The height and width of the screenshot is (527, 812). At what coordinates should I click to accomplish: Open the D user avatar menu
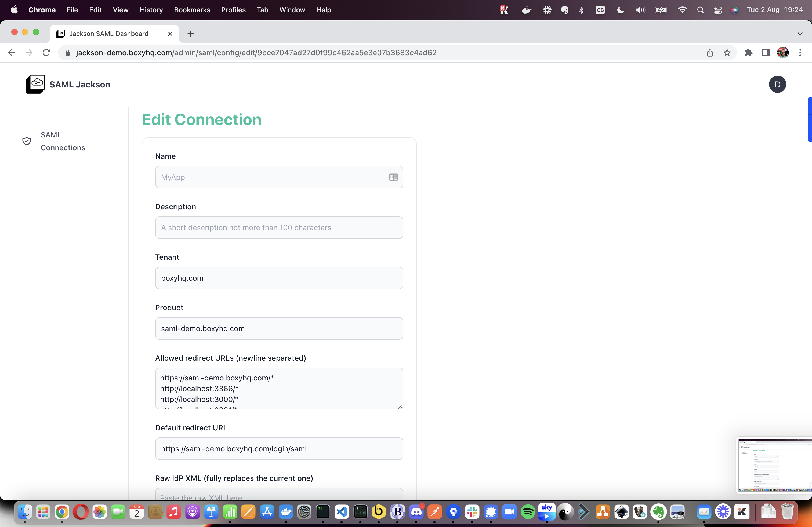point(777,84)
